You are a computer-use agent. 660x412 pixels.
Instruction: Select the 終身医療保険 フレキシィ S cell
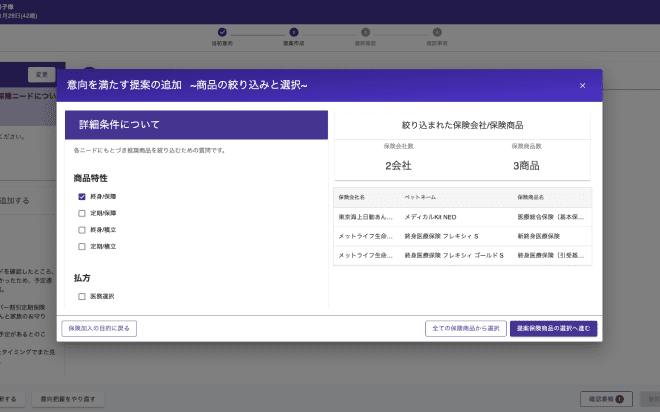(442, 237)
